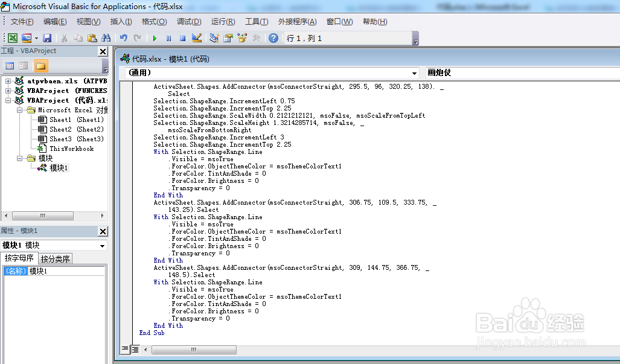Open the Object Browser icon
The height and width of the screenshot is (364, 620).
242,38
